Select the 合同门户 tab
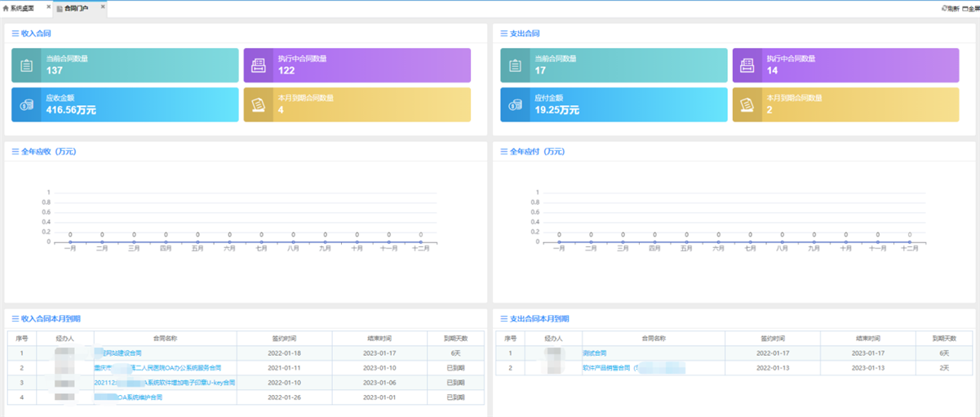 pyautogui.click(x=76, y=8)
